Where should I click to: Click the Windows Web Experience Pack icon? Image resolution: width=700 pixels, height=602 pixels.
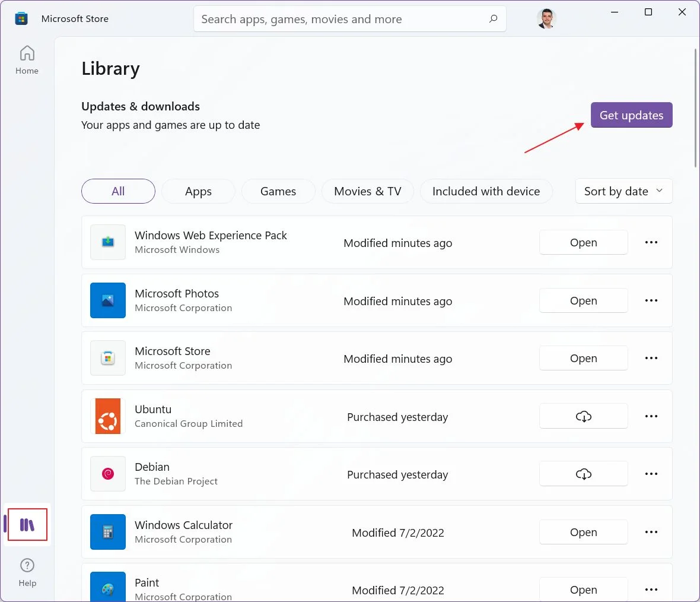(108, 242)
